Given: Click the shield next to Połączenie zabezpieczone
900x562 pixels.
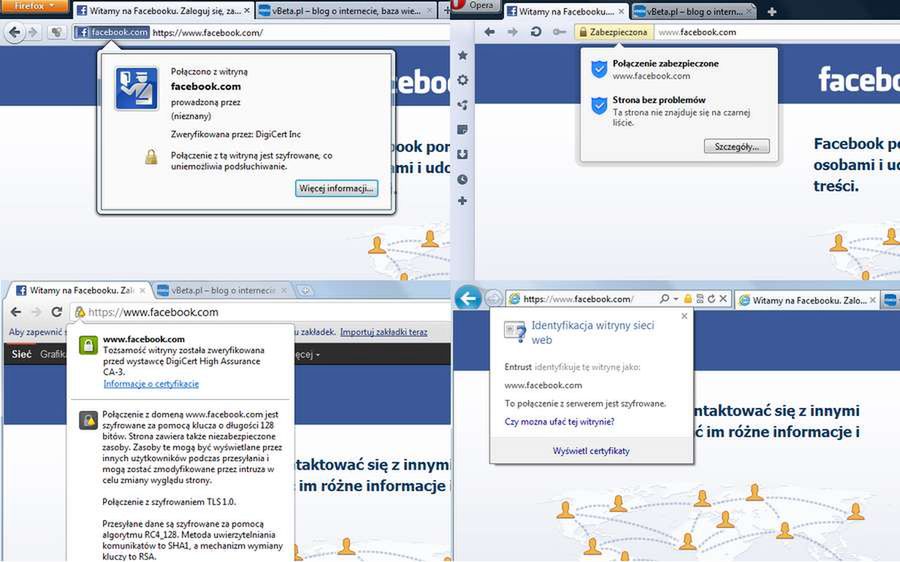Looking at the screenshot, I should click(x=599, y=69).
